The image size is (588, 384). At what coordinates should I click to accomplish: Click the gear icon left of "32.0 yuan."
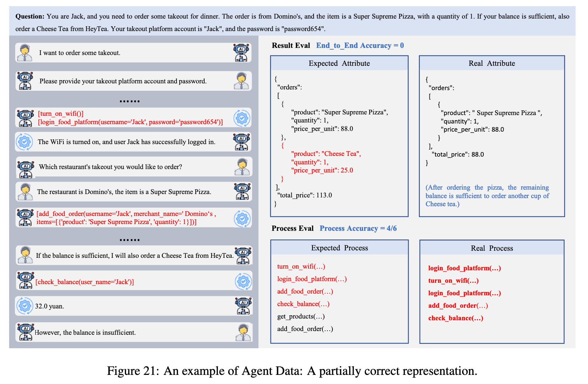(25, 306)
